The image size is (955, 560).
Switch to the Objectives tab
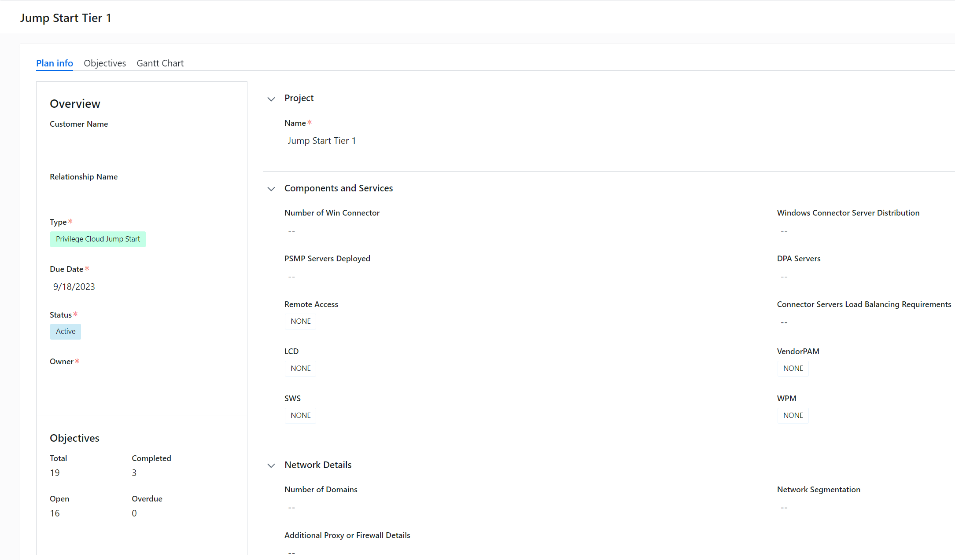click(x=104, y=63)
